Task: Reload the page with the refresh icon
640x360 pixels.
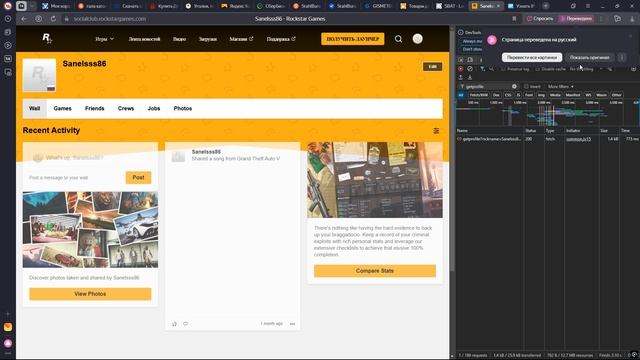Action: pyautogui.click(x=53, y=19)
